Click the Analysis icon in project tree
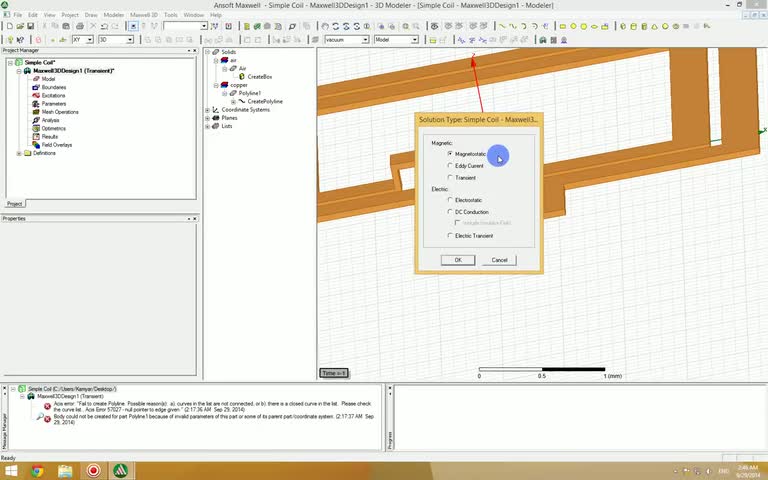This screenshot has height=480, width=768. 35,120
